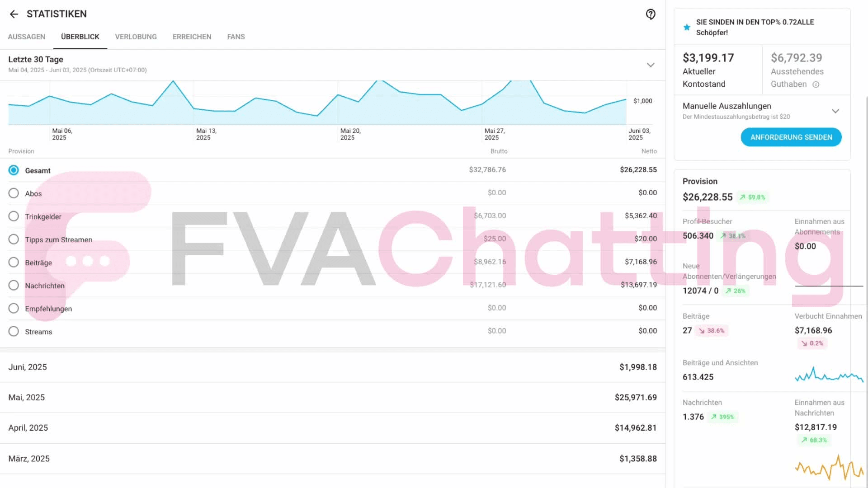This screenshot has height=488, width=868.
Task: Select the Abos radio button
Action: point(14,193)
